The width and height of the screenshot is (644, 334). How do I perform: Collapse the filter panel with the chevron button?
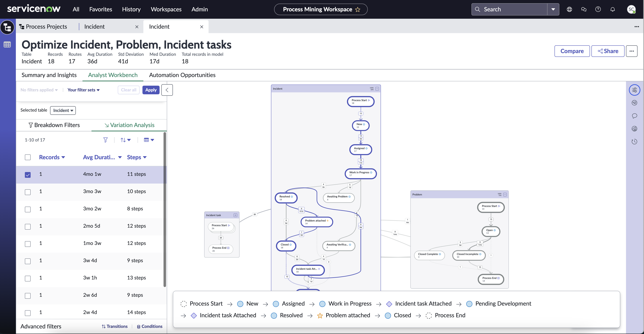click(167, 90)
